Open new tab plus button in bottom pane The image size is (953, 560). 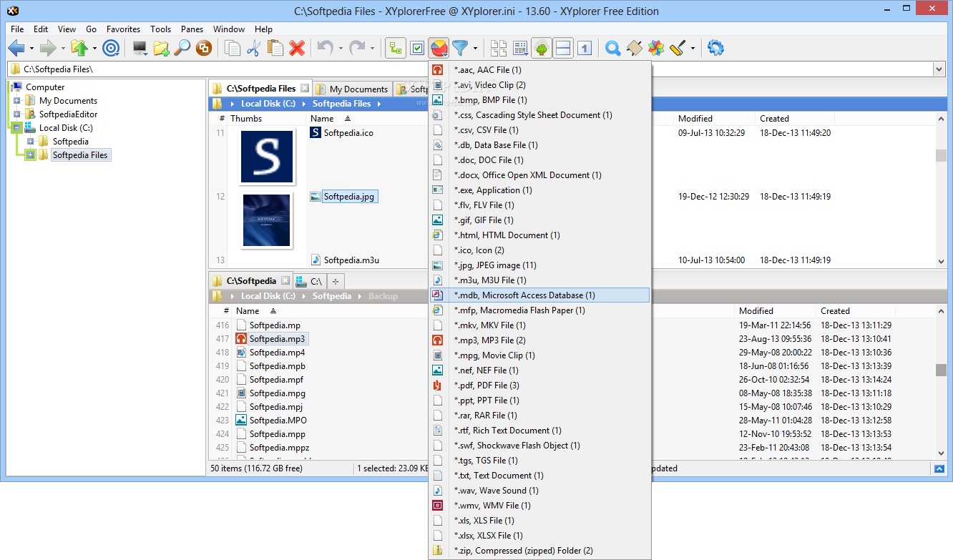336,281
